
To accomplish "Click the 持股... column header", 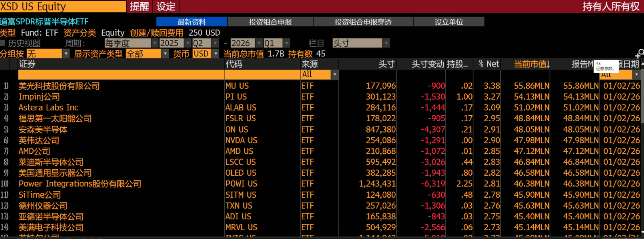I will 457,64.
